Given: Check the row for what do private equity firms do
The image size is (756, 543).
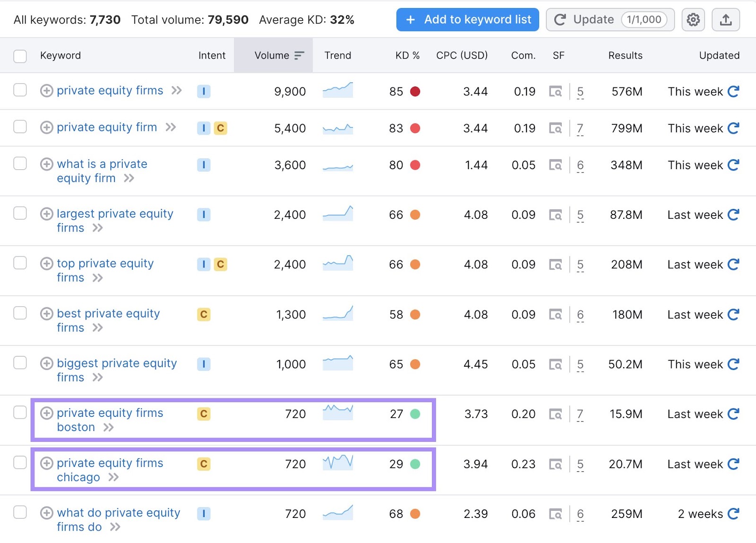Looking at the screenshot, I should coord(20,513).
